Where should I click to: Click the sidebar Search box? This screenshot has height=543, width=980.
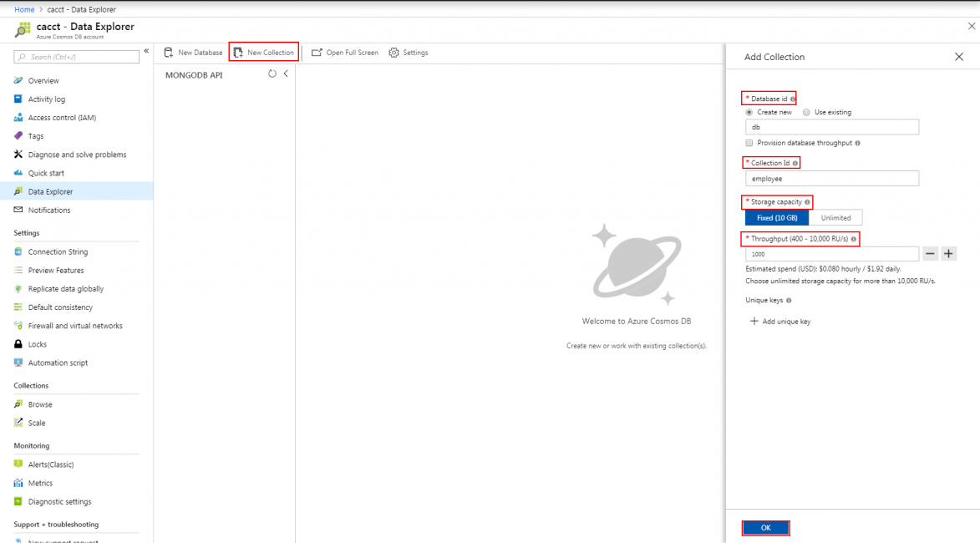point(76,57)
